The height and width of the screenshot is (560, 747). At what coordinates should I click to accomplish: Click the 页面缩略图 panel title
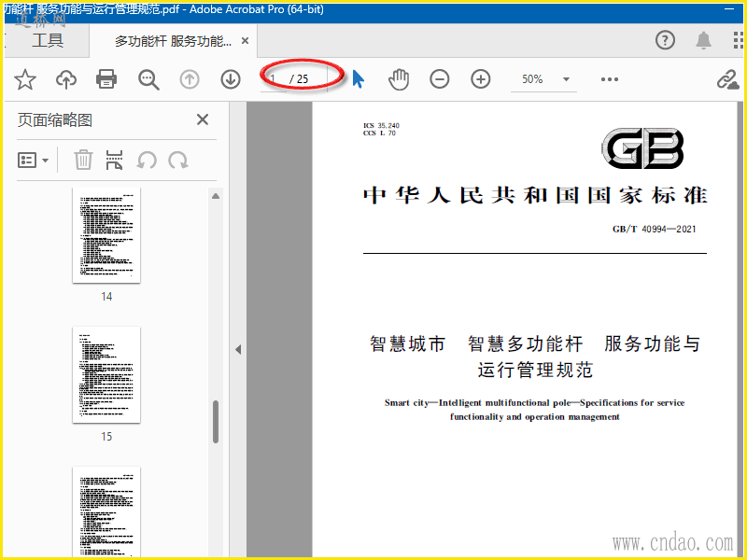(55, 120)
